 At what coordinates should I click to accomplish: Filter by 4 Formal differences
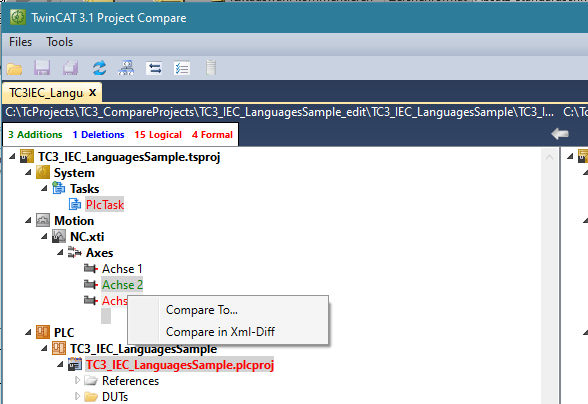pos(212,134)
